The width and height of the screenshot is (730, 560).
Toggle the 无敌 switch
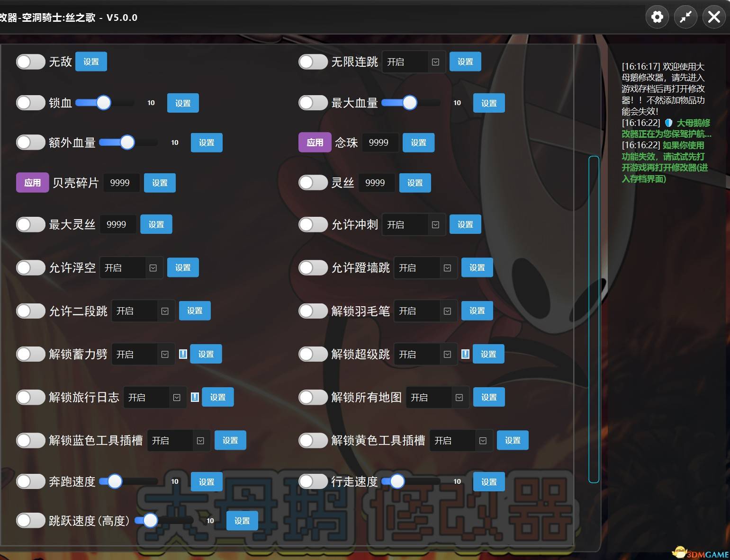pos(31,62)
